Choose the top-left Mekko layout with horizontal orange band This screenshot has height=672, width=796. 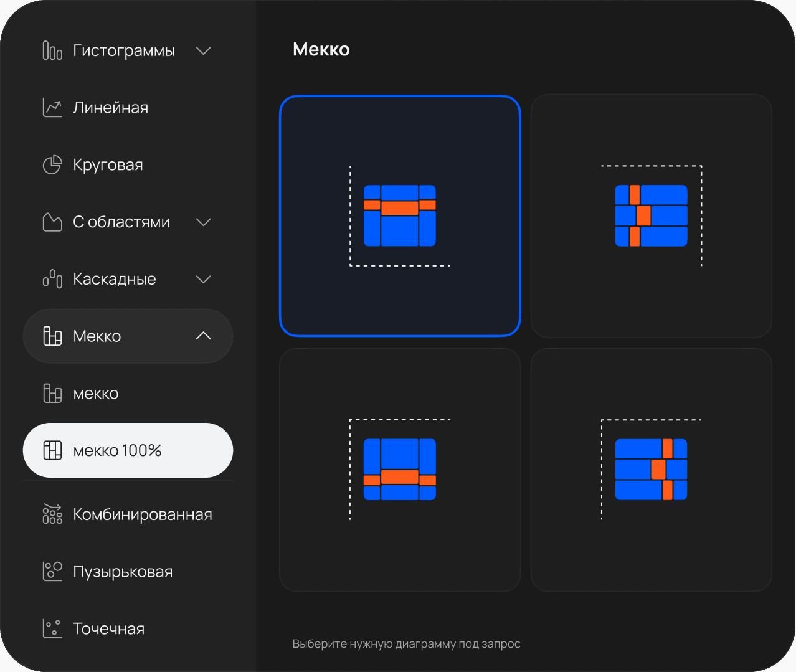coord(400,216)
